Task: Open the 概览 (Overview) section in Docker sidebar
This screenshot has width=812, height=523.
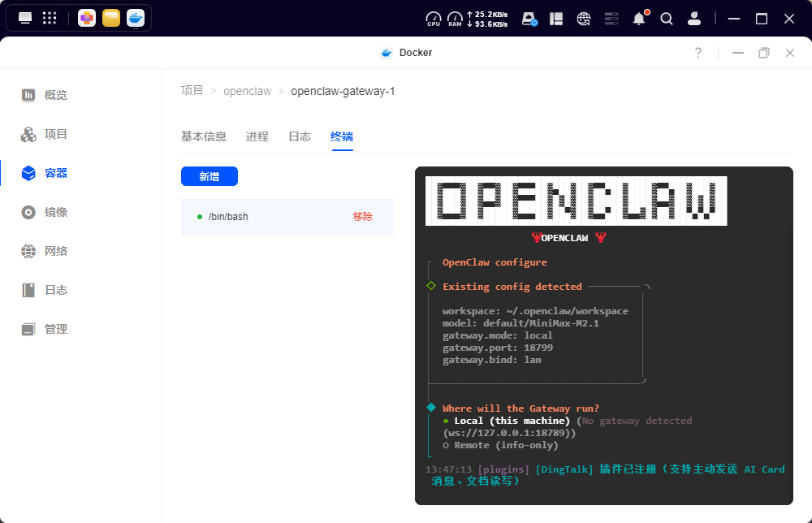Action: click(49, 94)
